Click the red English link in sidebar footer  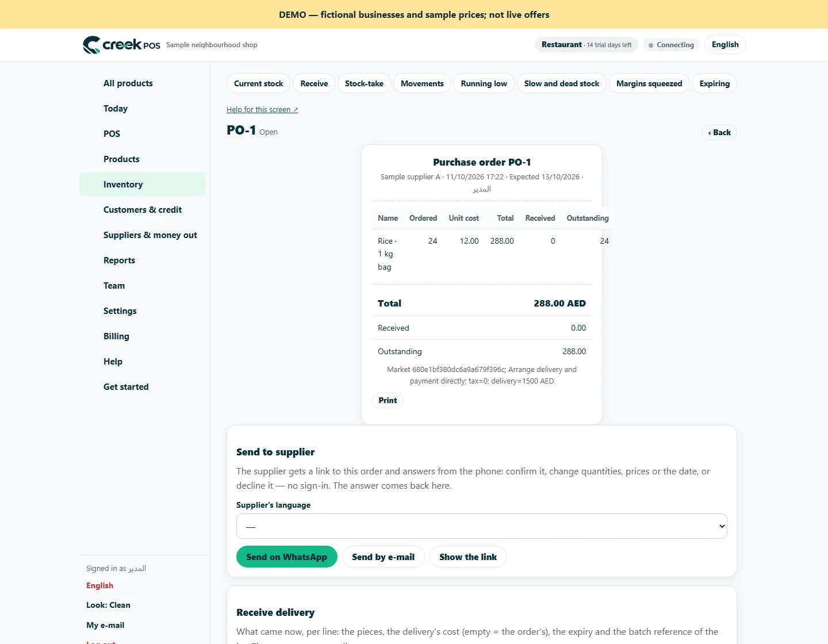point(100,585)
